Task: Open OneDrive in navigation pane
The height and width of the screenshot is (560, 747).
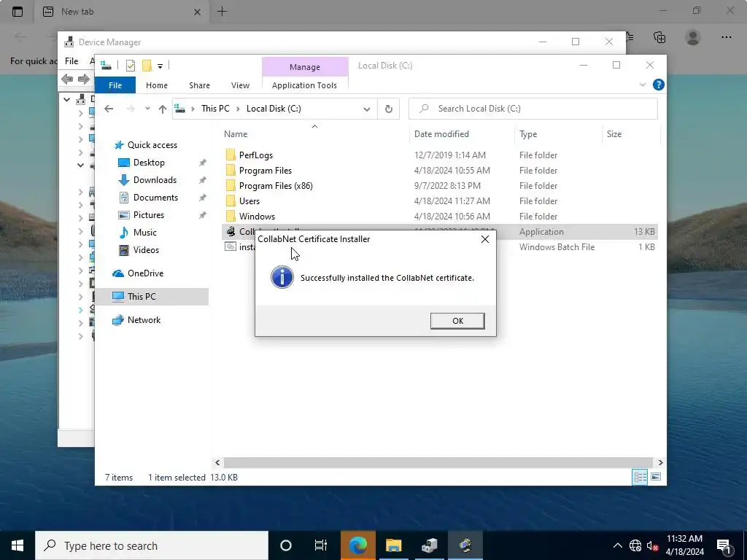Action: [145, 273]
